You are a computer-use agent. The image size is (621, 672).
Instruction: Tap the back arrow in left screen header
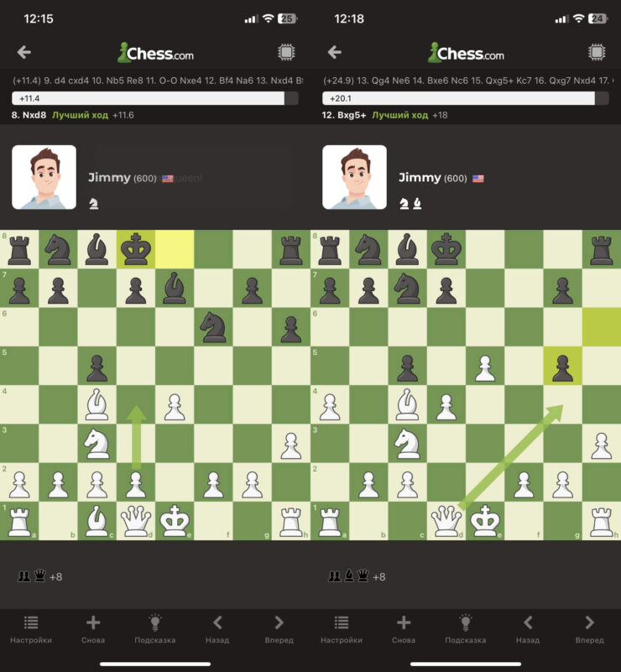pos(24,52)
